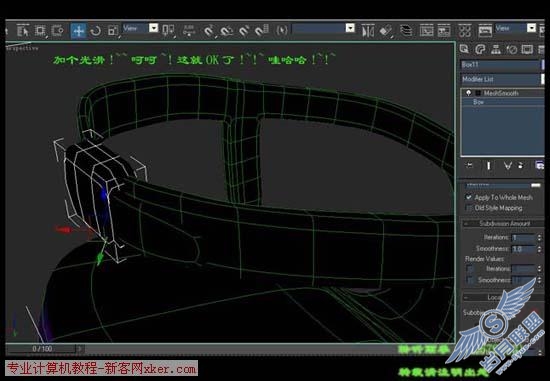Open the Material Editor from toolbar
Viewport: 550px width, 381px height.
click(464, 31)
